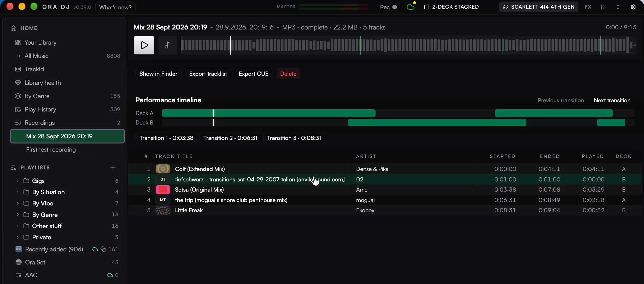Open the mixer sliders icon

pos(603,7)
